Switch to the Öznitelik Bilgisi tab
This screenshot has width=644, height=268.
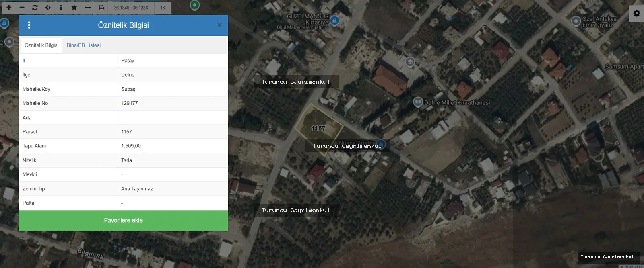[x=41, y=45]
